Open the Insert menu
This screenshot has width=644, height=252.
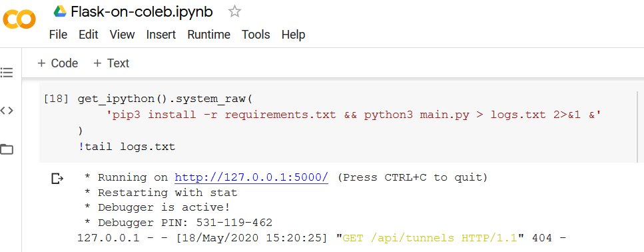coord(161,35)
